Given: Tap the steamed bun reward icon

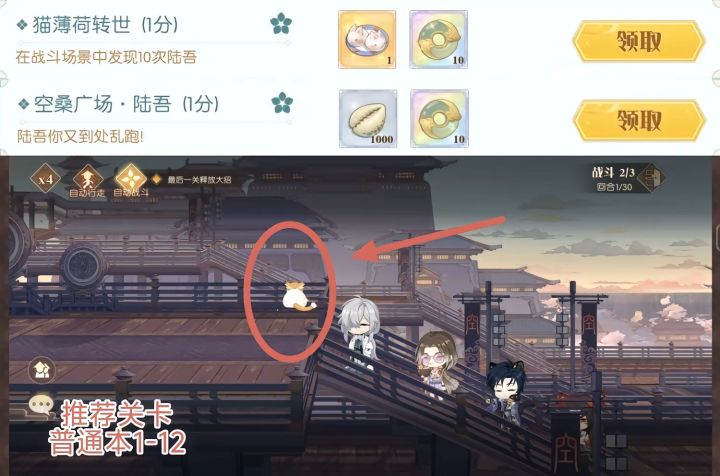Looking at the screenshot, I should point(367,39).
